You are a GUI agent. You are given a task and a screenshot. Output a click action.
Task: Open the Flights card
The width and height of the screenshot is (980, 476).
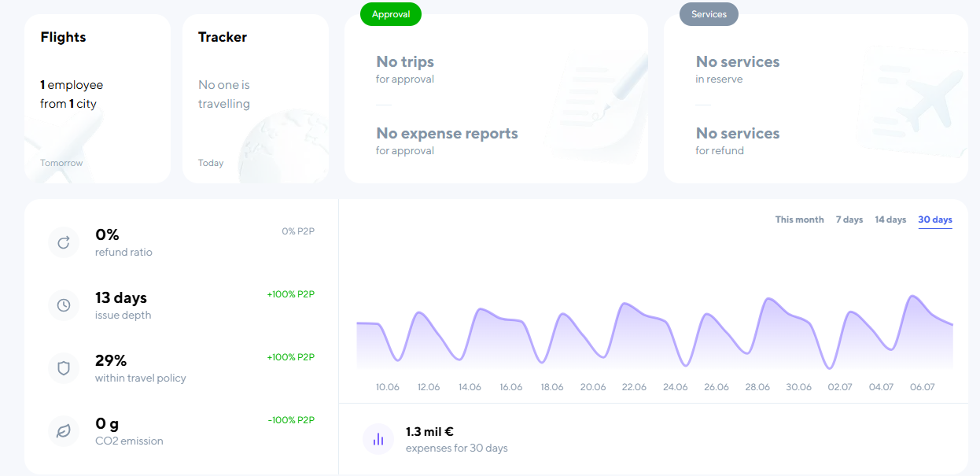(x=98, y=98)
